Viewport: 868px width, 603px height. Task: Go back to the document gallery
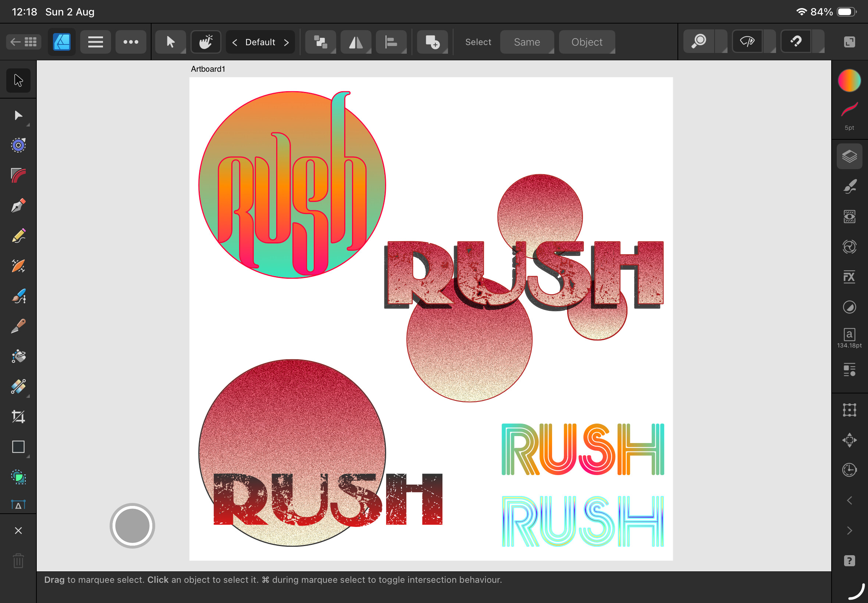point(24,42)
